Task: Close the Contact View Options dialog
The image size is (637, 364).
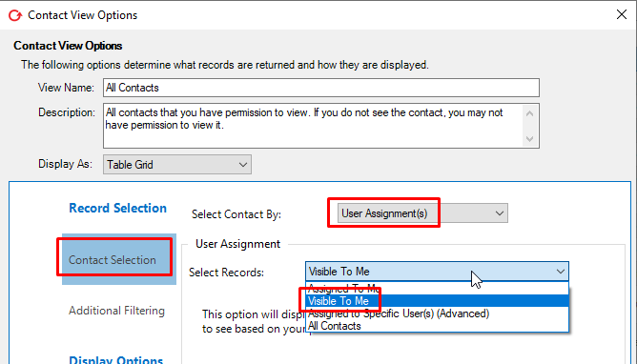Action: point(621,14)
